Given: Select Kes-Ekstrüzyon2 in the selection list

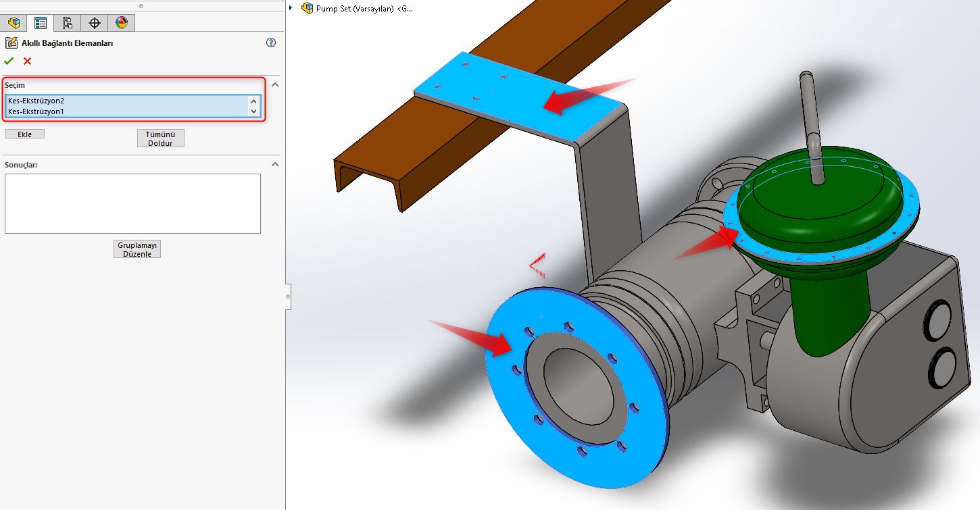Looking at the screenshot, I should click(127, 101).
